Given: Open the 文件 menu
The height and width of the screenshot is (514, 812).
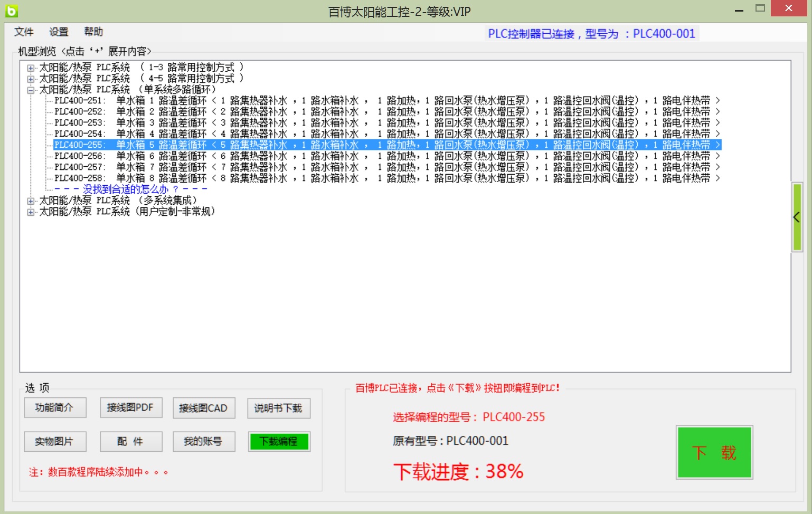Looking at the screenshot, I should click(24, 32).
